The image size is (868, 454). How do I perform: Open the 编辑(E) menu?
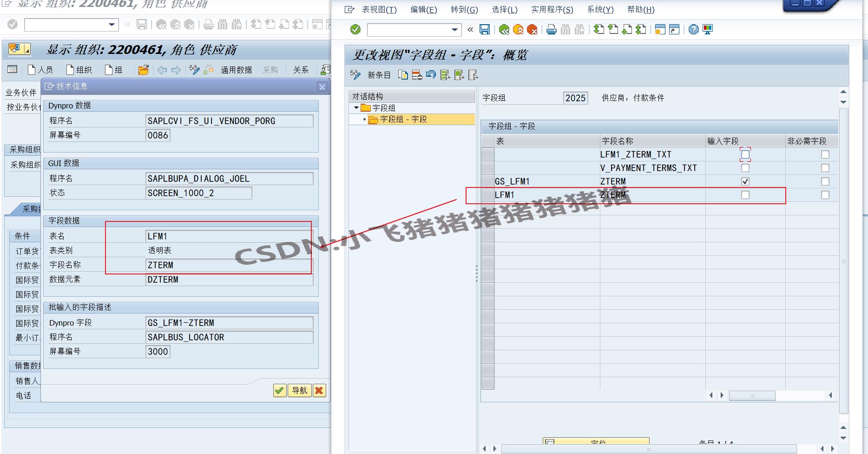424,10
